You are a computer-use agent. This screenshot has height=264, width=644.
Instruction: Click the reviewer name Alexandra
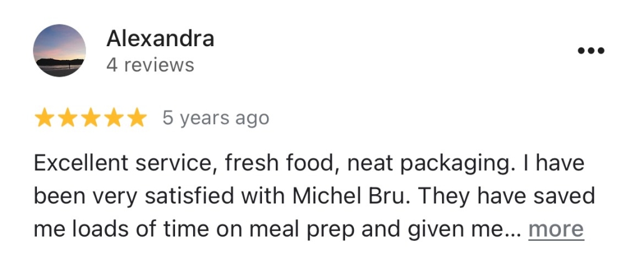160,39
